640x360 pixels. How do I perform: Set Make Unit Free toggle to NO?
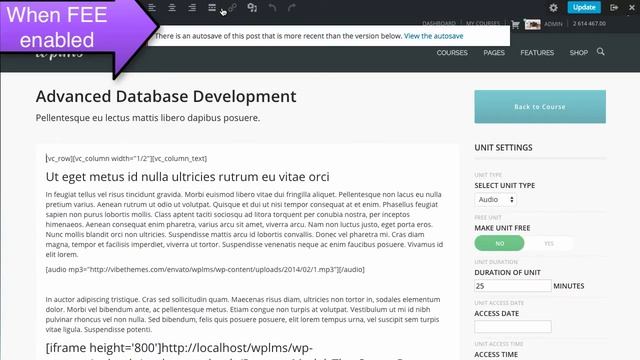tap(499, 243)
